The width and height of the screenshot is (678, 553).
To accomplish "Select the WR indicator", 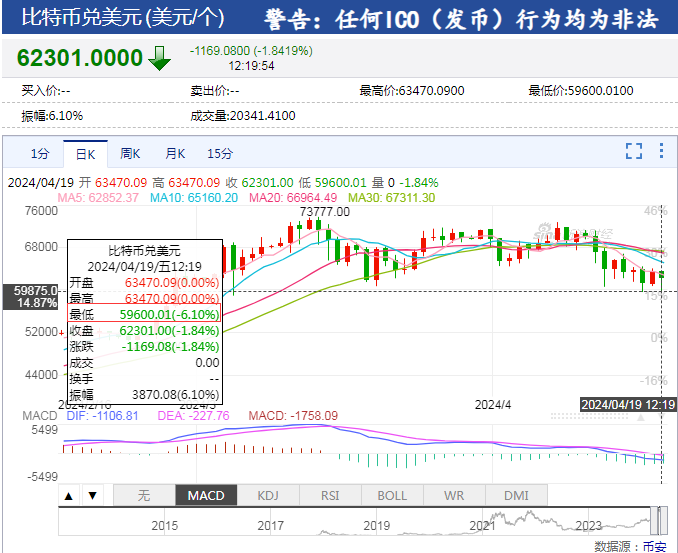I will (454, 495).
